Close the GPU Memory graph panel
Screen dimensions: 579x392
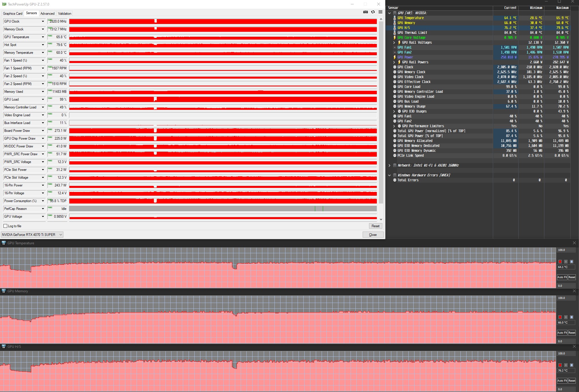click(x=574, y=291)
